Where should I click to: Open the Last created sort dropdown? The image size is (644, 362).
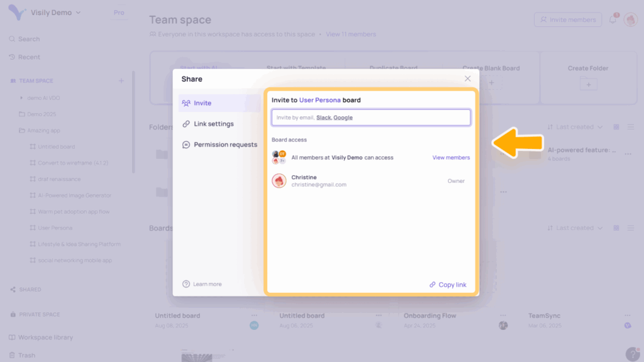coord(575,127)
